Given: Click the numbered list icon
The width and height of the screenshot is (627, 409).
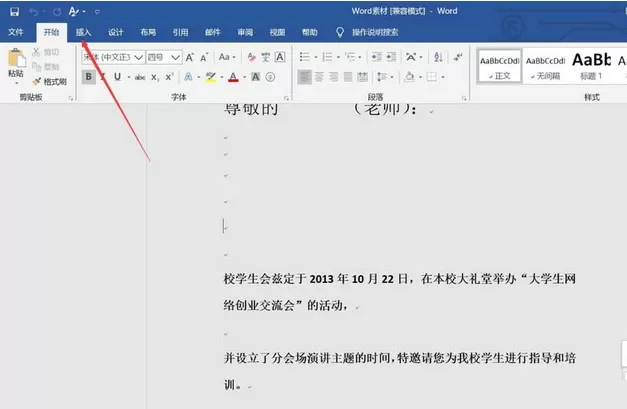Looking at the screenshot, I should click(327, 57).
